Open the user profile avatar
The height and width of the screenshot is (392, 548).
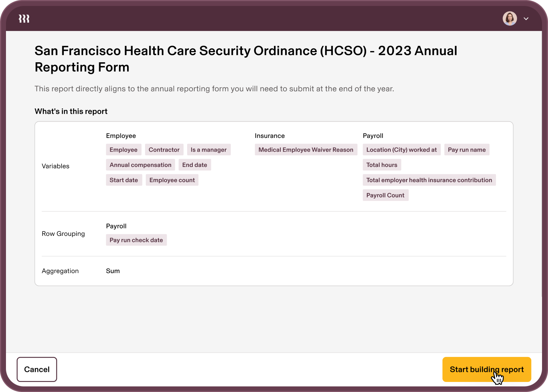point(510,18)
